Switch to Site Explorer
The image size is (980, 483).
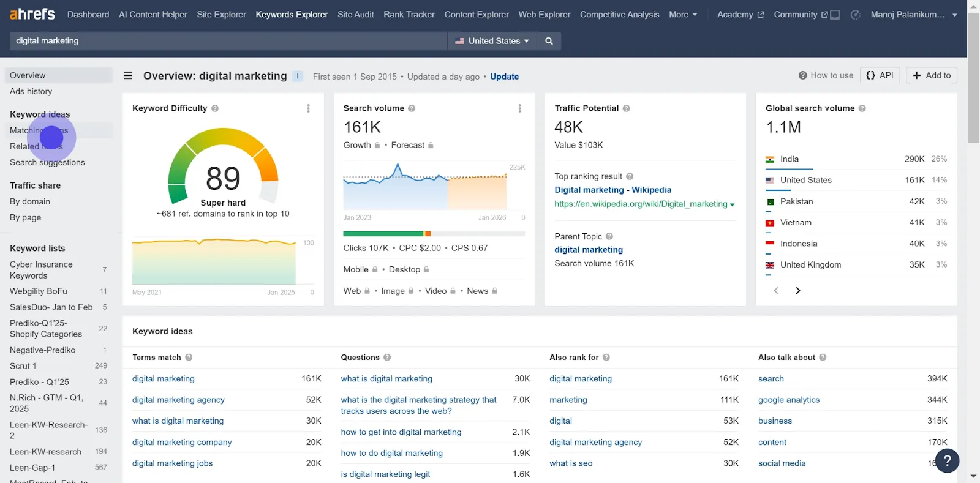coord(222,15)
